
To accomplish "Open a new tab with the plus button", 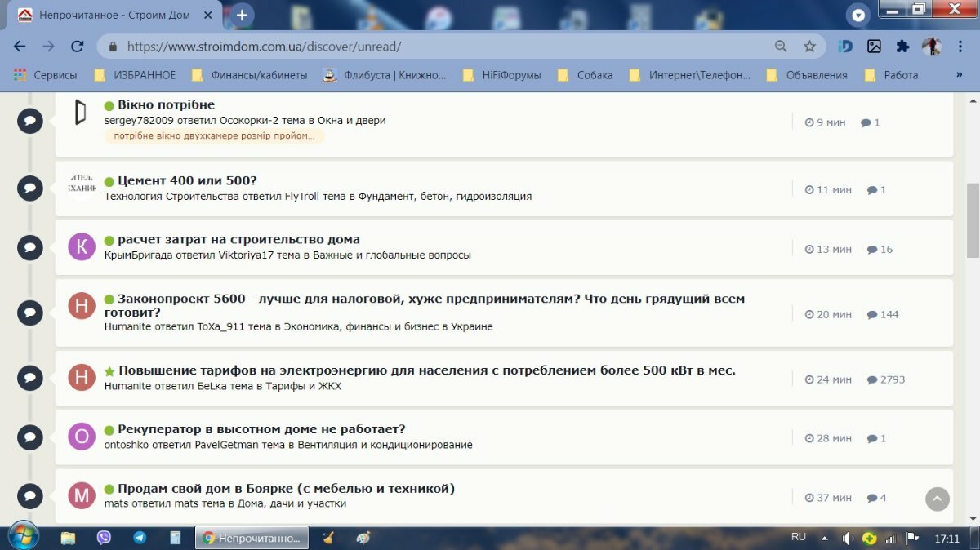I will [x=242, y=15].
